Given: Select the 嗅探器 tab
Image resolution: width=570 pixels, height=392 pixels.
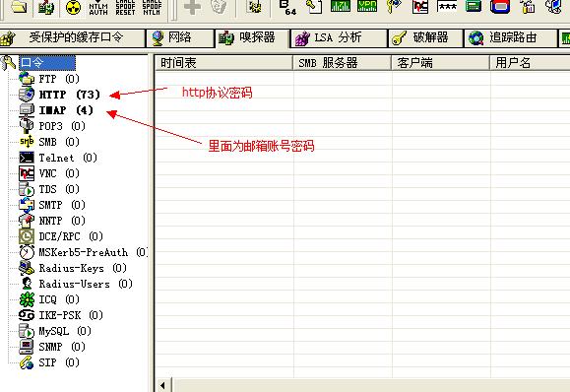Looking at the screenshot, I should pos(253,38).
